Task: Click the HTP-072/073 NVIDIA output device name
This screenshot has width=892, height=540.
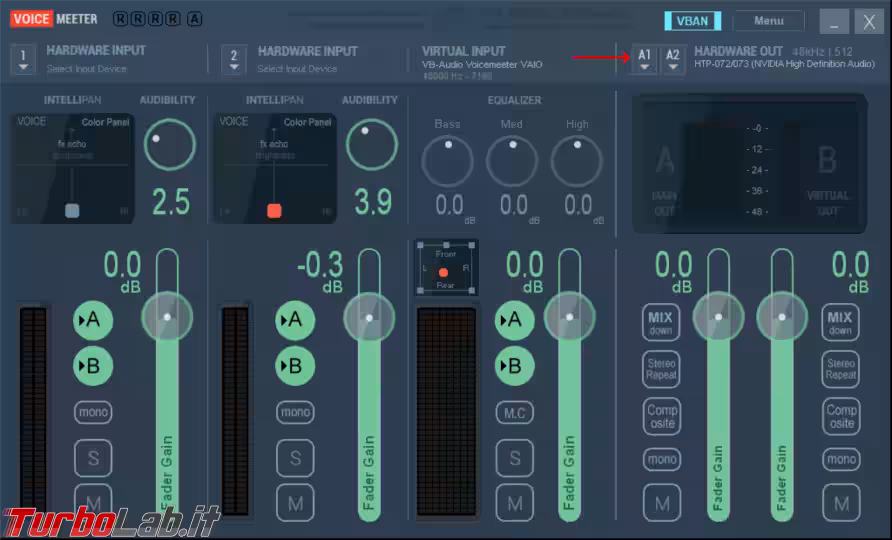Action: tap(784, 64)
